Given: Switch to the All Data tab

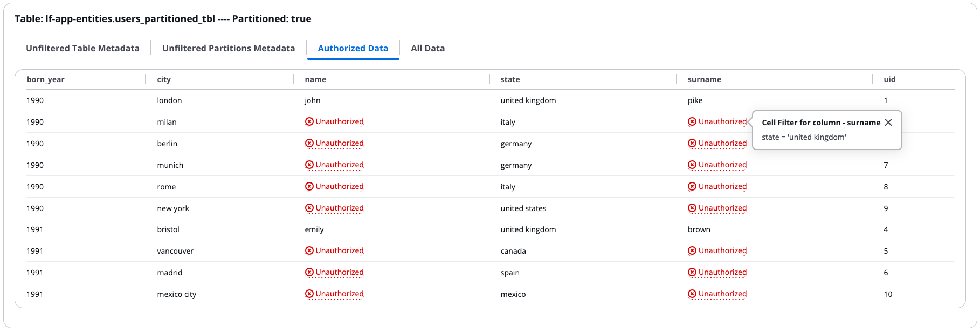Looking at the screenshot, I should point(427,48).
